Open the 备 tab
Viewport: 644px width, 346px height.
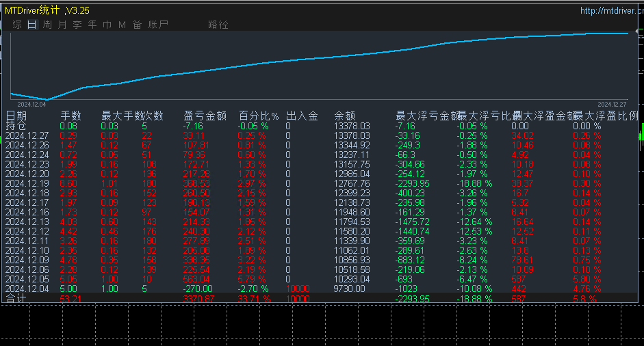138,25
